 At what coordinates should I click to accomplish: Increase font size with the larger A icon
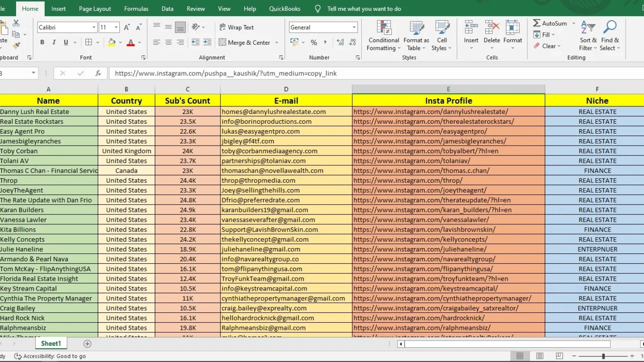[x=127, y=27]
